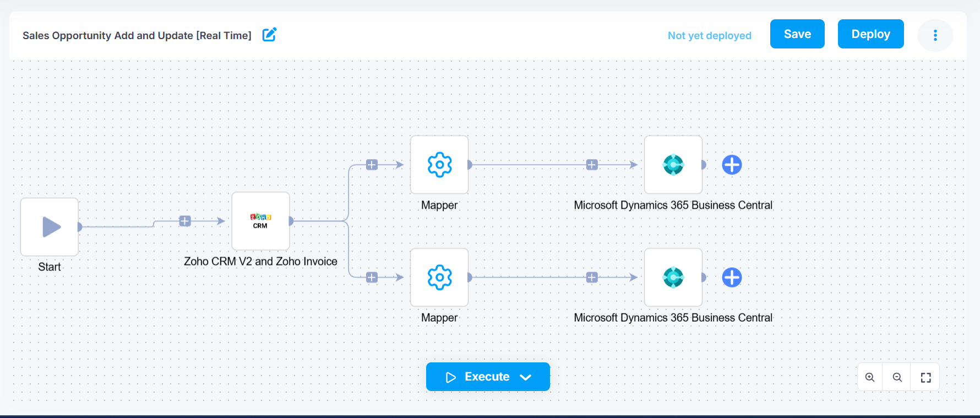The height and width of the screenshot is (418, 980).
Task: Click the Start node output port
Action: [80, 227]
